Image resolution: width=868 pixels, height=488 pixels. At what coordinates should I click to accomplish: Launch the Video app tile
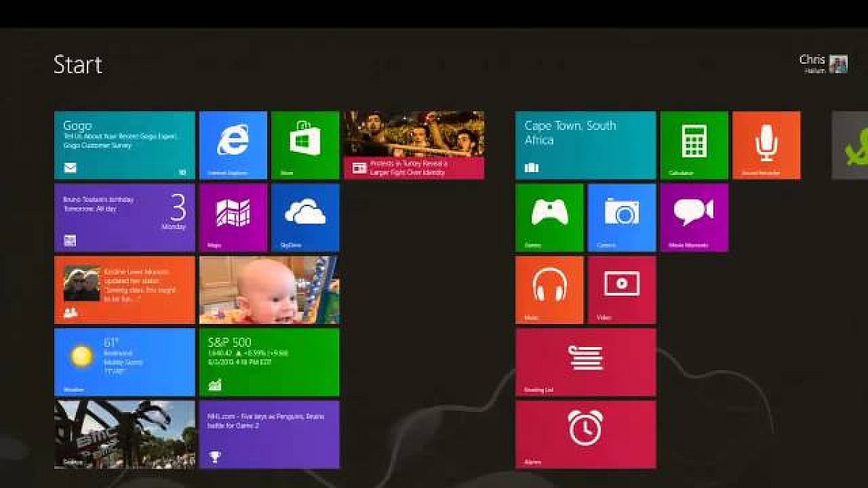(x=621, y=289)
